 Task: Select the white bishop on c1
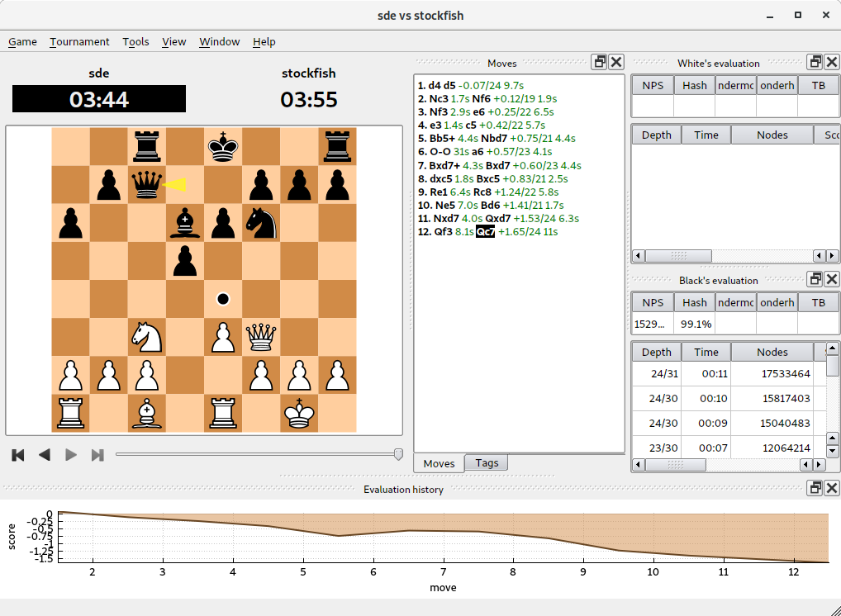coord(147,414)
